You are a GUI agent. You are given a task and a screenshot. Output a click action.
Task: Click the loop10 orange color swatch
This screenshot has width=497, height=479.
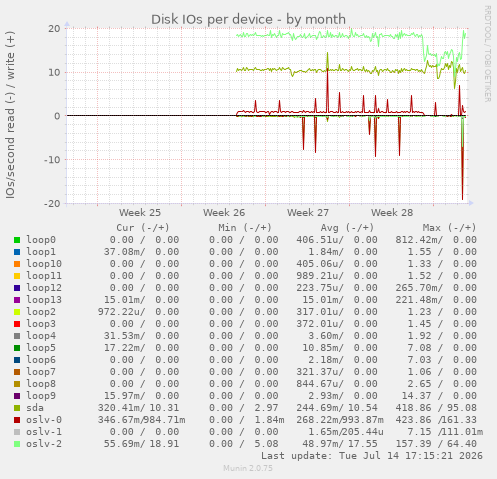coord(17,264)
